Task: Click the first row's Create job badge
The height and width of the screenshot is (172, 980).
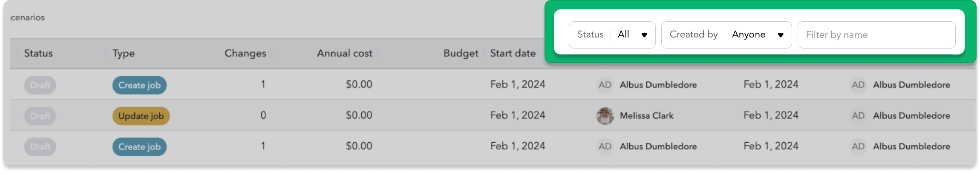Action: pyautogui.click(x=139, y=85)
